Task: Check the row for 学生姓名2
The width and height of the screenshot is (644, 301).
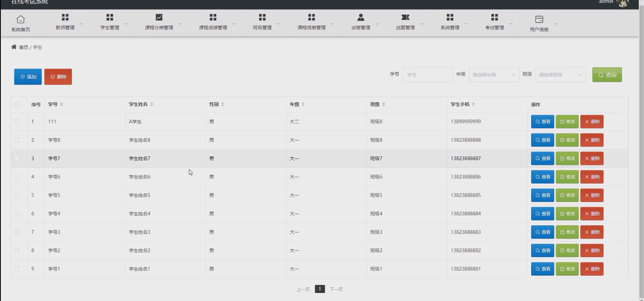Action: 17,250
